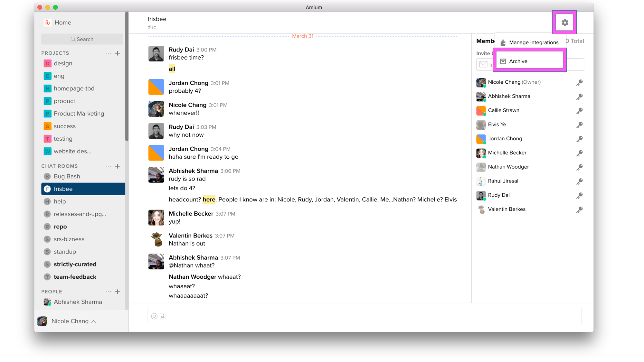Open the eng project
The width and height of the screenshot is (644, 362).
[x=83, y=76]
